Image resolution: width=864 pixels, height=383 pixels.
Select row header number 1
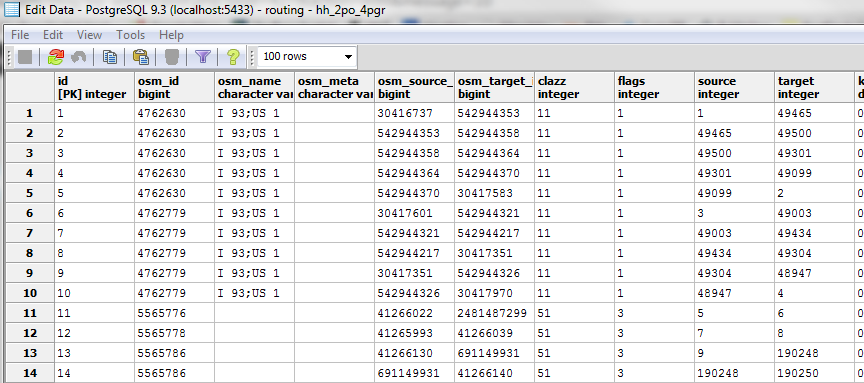30,114
